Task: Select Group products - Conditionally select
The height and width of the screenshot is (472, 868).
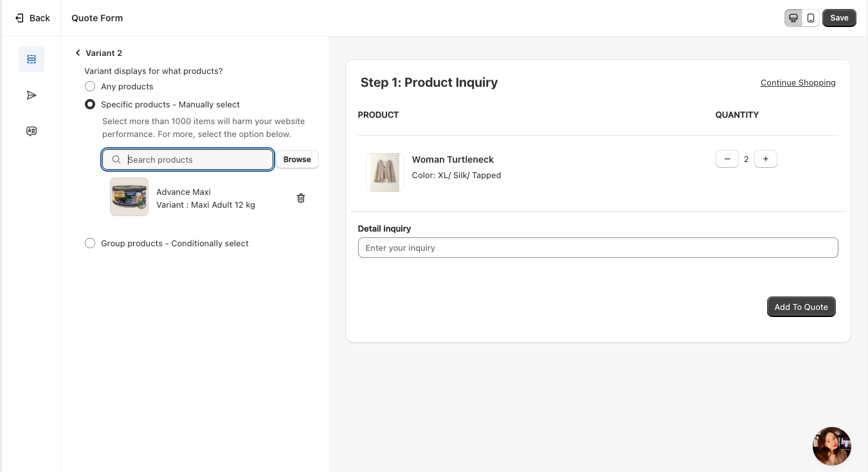Action: click(90, 243)
